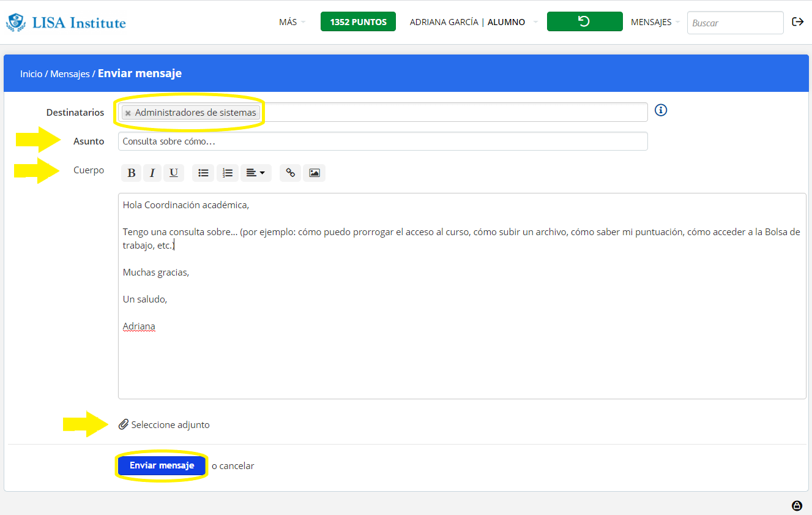Open the Adriana García user menu
This screenshot has width=812, height=515.
click(x=472, y=22)
